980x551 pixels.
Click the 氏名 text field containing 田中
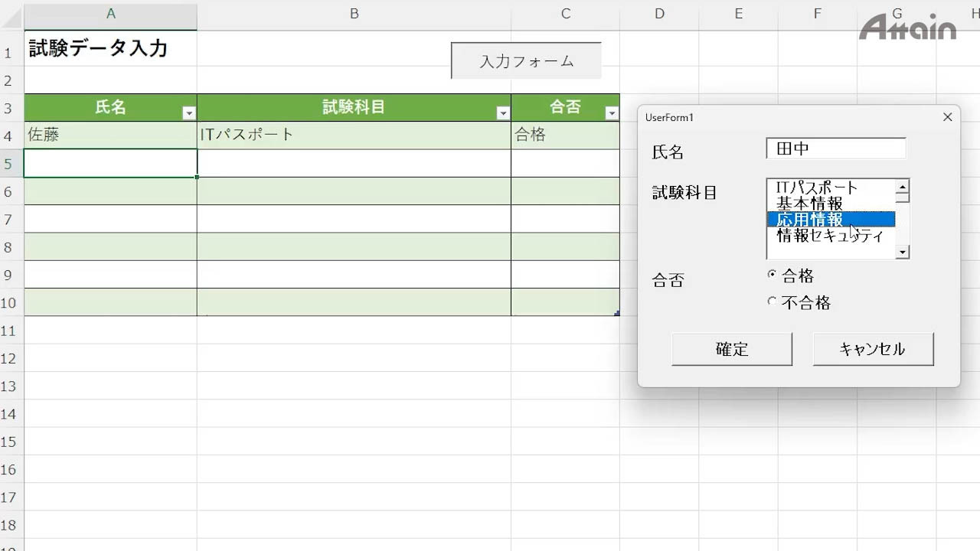[x=835, y=148]
